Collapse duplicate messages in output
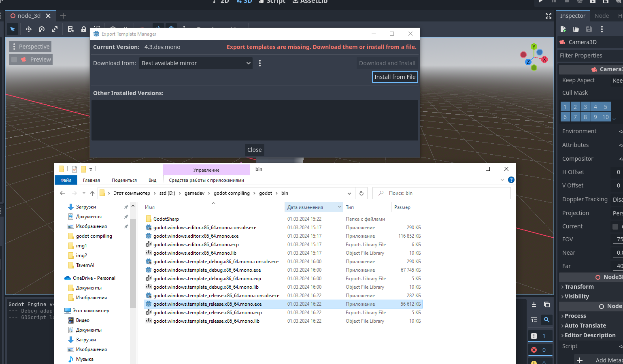Viewport: 623px width, 364px height. click(534, 320)
